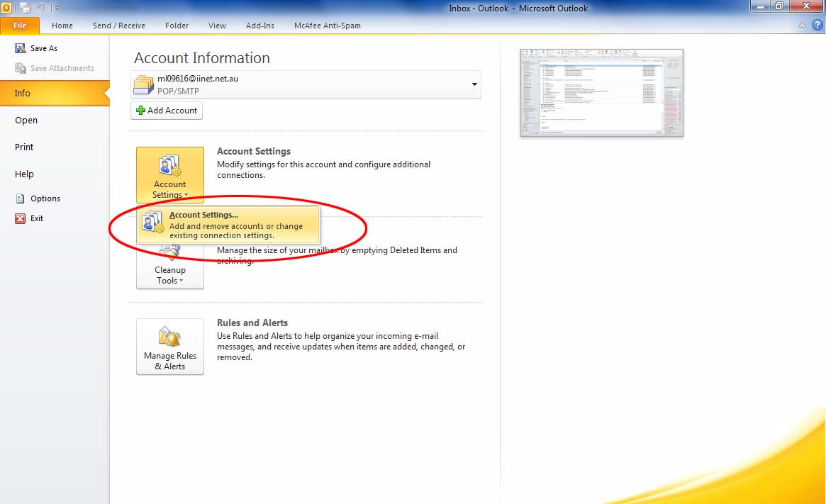Choose Account Settings... from the dropdown menu
Image resolution: width=826 pixels, height=504 pixels.
[x=228, y=225]
